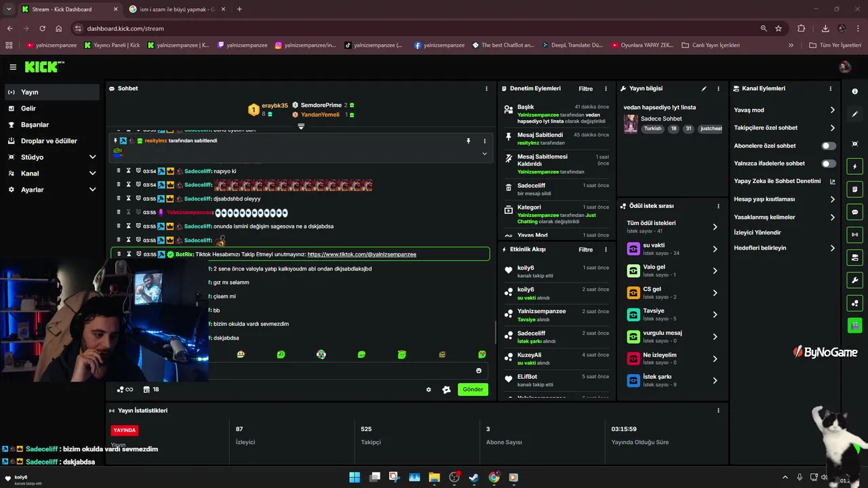Click the broadcast signal icon in right toolbar

click(x=854, y=235)
